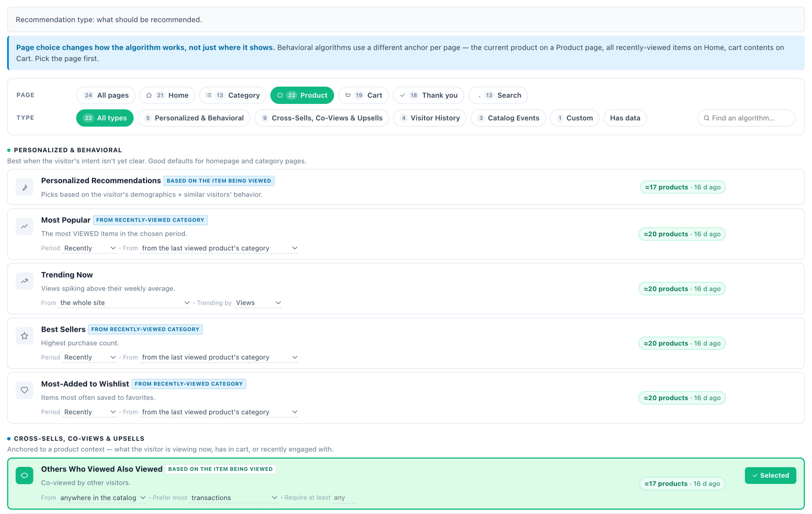812x514 pixels.
Task: Filter type to Visitor History
Action: [430, 118]
